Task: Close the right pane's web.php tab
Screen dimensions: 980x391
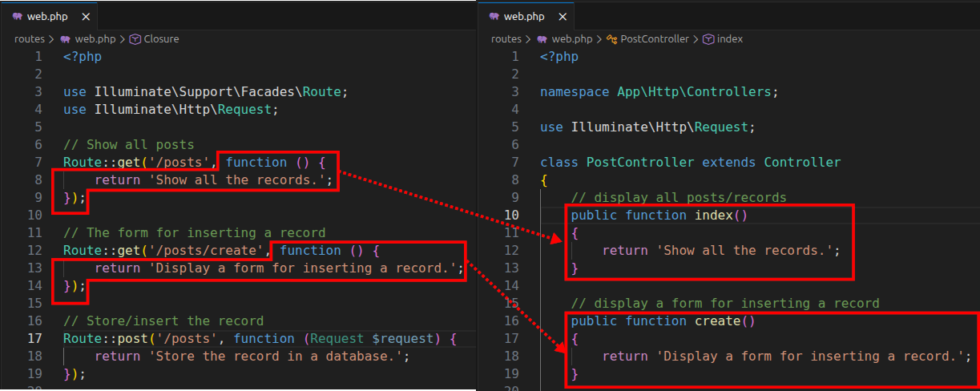Action: [x=563, y=17]
